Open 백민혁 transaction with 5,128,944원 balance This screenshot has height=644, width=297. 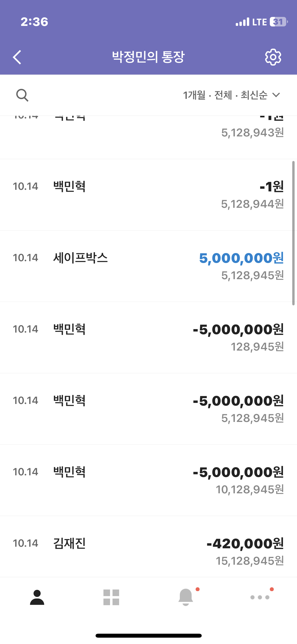pyautogui.click(x=148, y=195)
